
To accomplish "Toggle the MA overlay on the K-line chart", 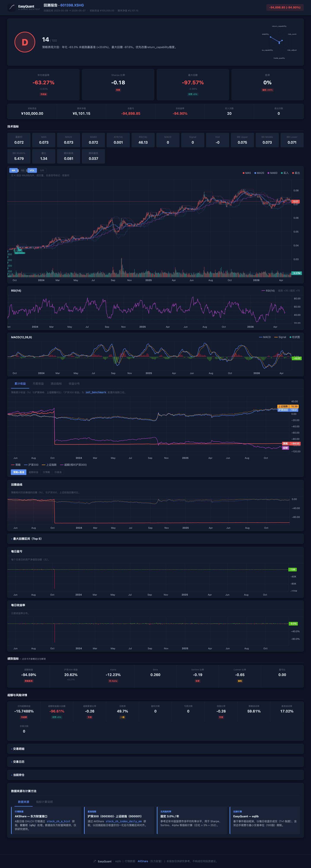I will point(13,170).
